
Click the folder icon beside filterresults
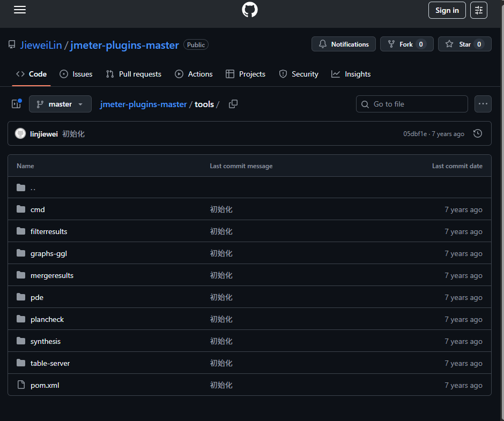pyautogui.click(x=21, y=231)
